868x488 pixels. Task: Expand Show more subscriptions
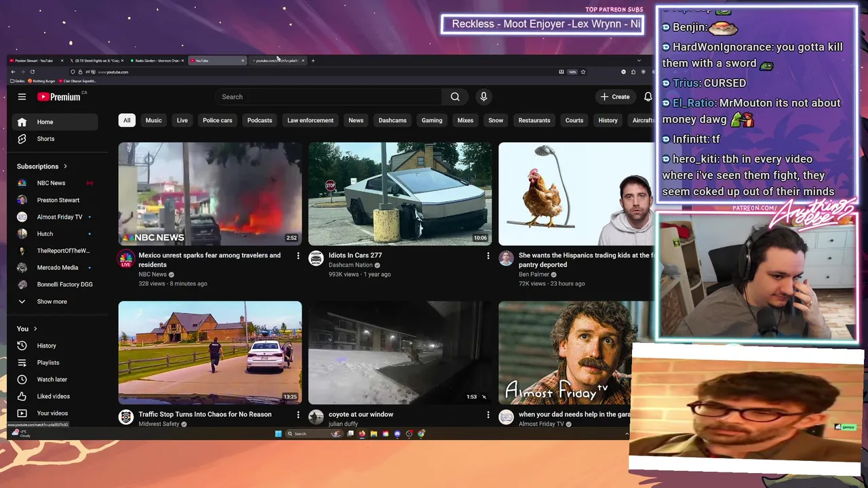click(55, 302)
